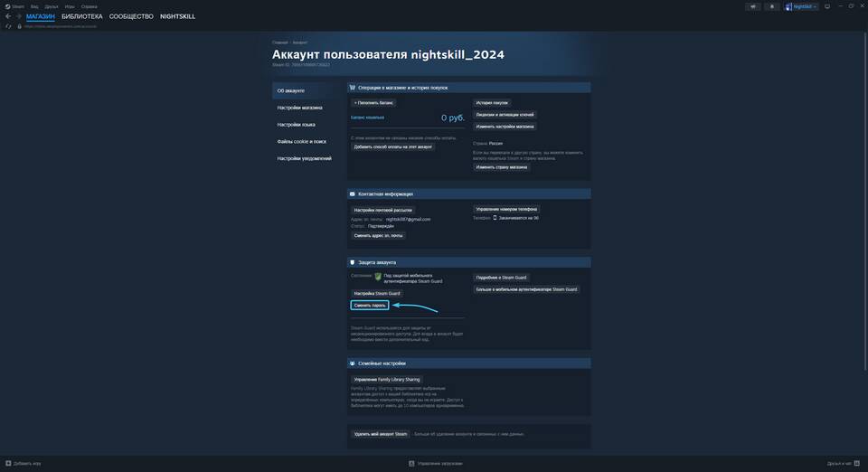Select Настройки магазина in the sidebar
Viewport: 868px width, 472px height.
[299, 108]
